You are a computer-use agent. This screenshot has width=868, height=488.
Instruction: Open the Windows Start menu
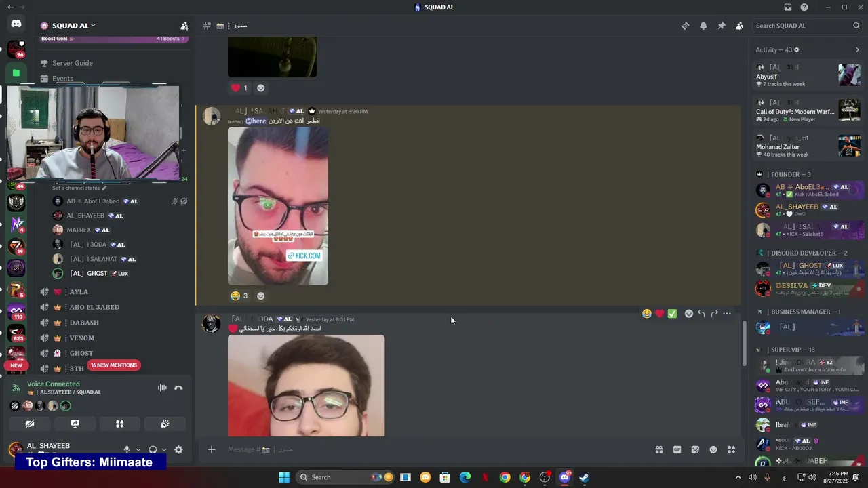pyautogui.click(x=284, y=477)
